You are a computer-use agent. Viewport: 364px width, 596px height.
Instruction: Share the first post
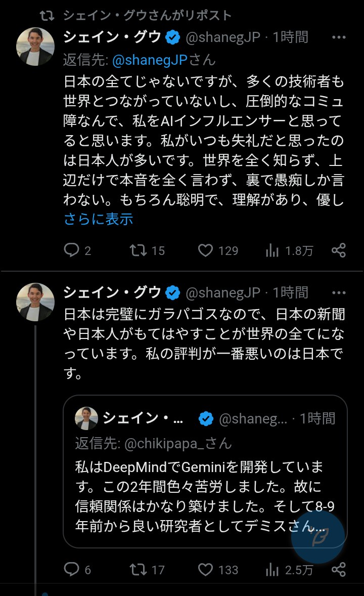pos(338,250)
